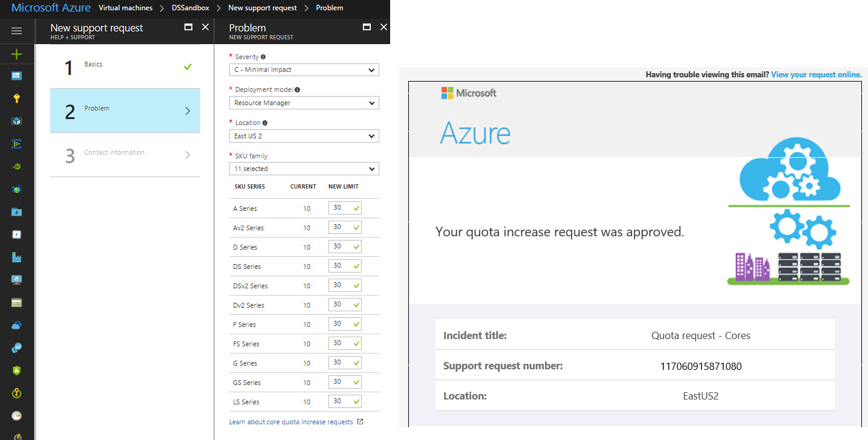The width and height of the screenshot is (868, 440).
Task: Open the yellow circle key icon
Action: 16,393
